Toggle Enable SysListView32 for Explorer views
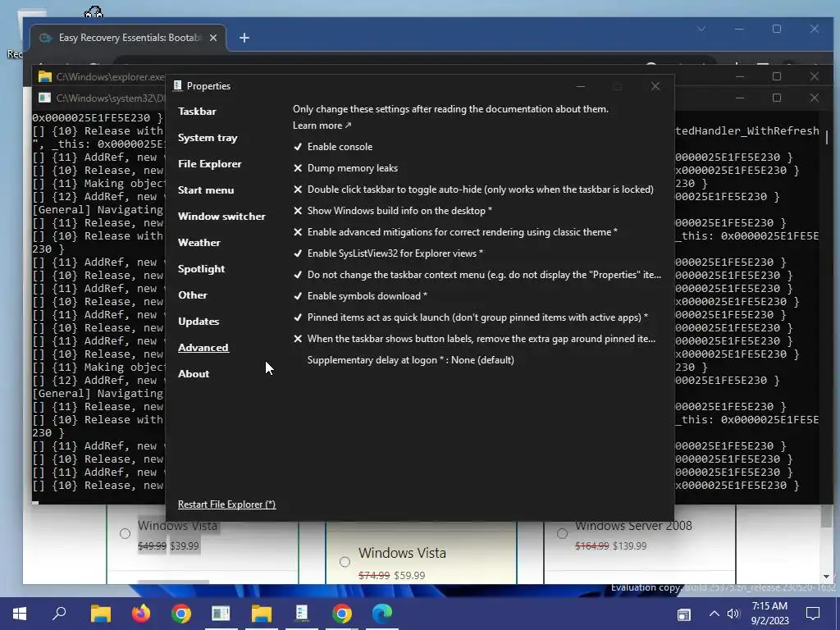The width and height of the screenshot is (840, 630). click(x=388, y=253)
